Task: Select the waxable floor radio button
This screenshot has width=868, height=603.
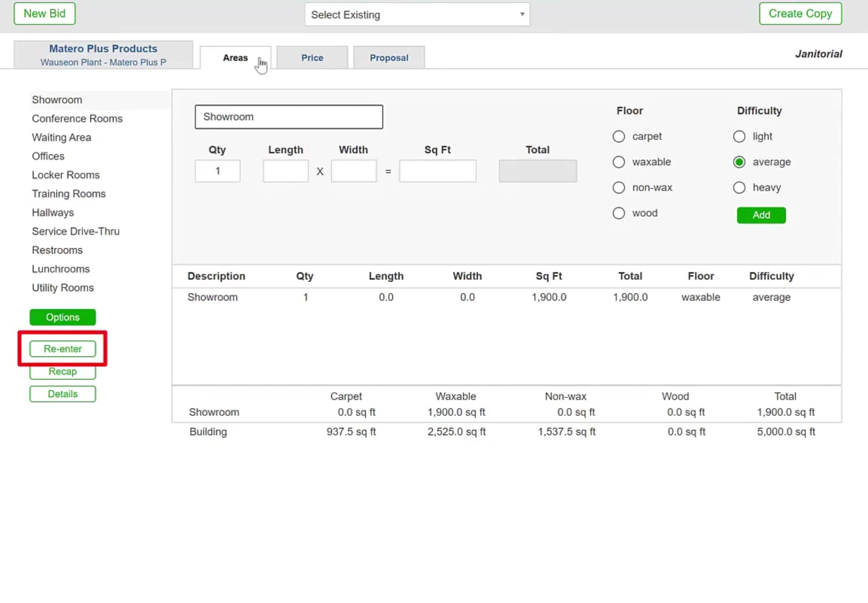Action: 619,162
